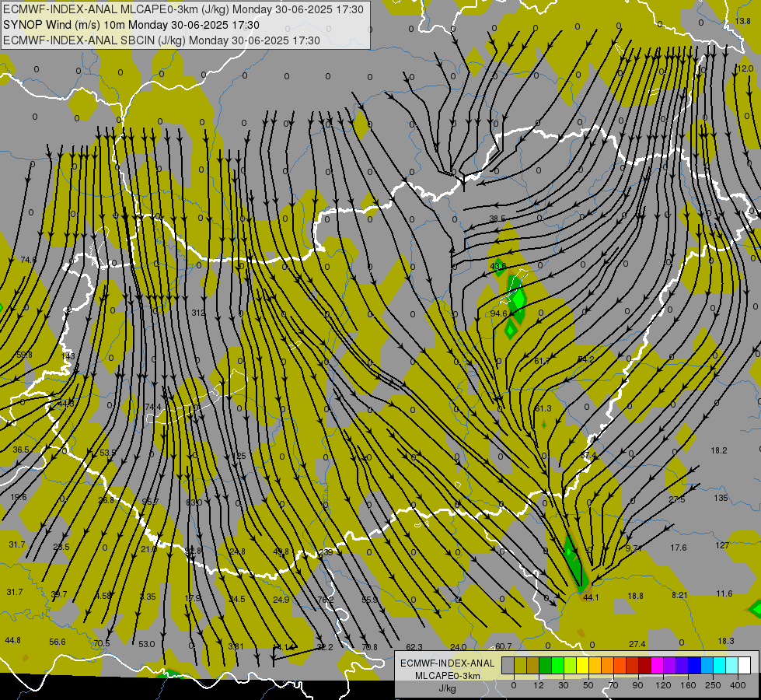761x700 pixels.
Task: Click the cyan swatch in the color scale
Action: pyautogui.click(x=720, y=665)
